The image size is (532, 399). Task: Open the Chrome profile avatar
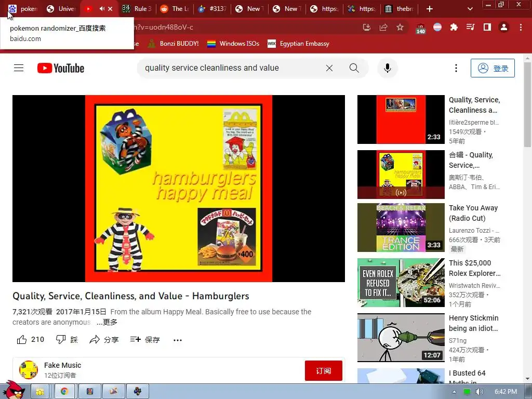pos(504,27)
